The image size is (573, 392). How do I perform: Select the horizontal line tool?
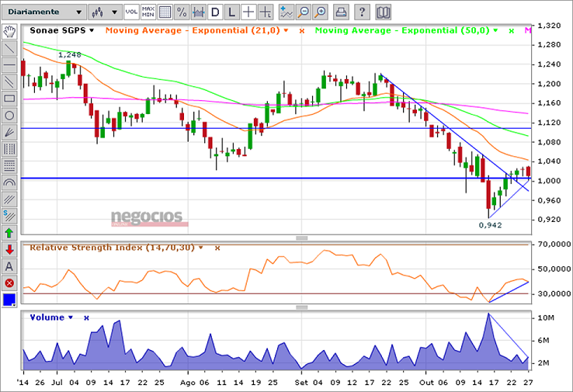pos(9,65)
